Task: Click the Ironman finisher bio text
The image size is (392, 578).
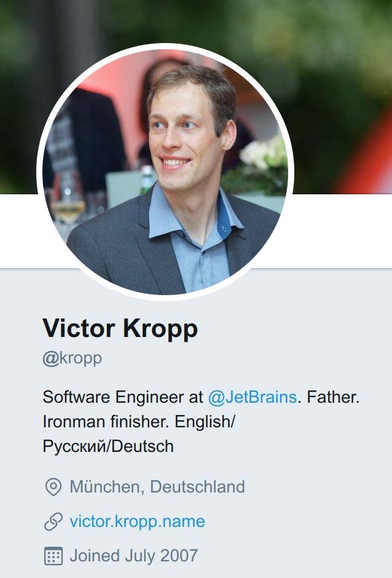Action: click(x=106, y=421)
